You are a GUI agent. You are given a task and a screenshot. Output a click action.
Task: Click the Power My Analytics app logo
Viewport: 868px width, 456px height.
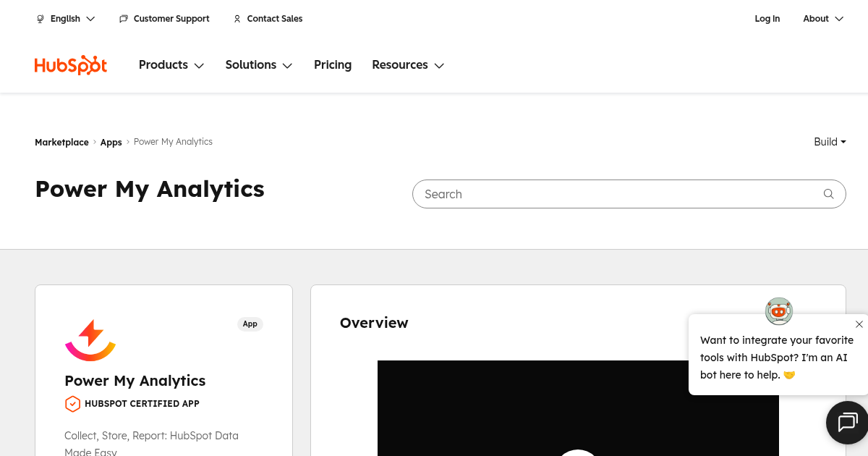click(90, 340)
